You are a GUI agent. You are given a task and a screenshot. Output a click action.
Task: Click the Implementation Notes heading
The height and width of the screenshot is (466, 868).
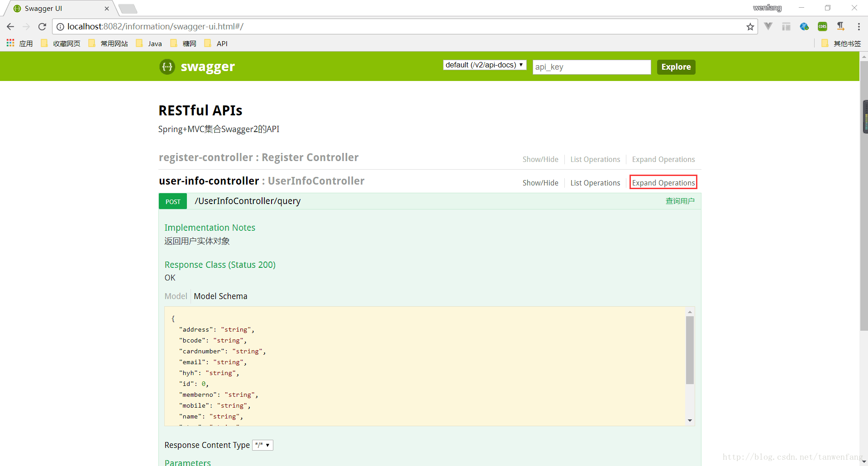(210, 228)
